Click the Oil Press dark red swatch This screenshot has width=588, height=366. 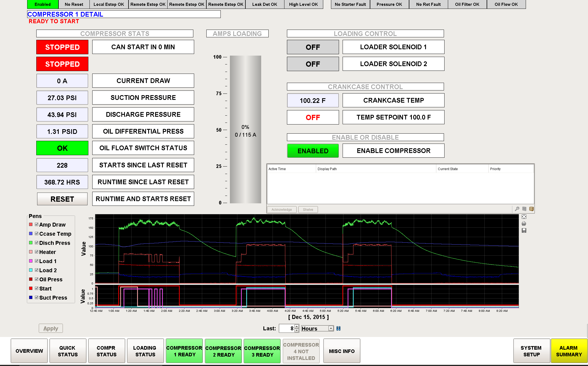click(31, 279)
